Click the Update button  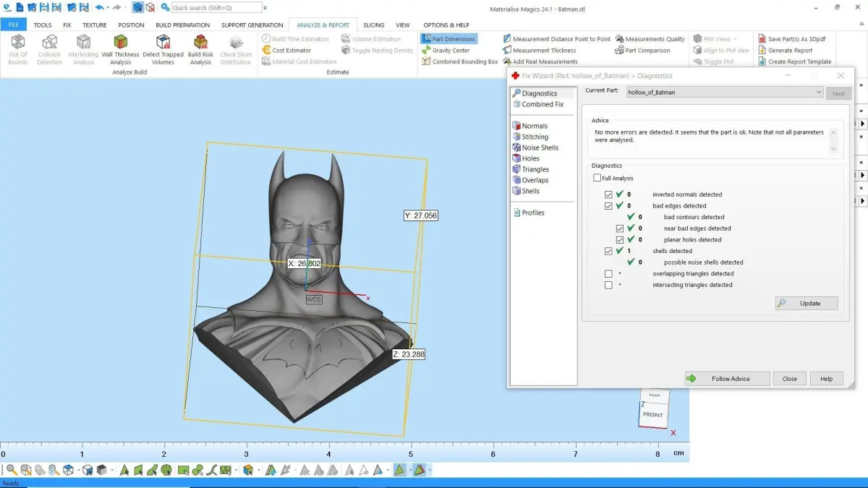[x=807, y=303]
